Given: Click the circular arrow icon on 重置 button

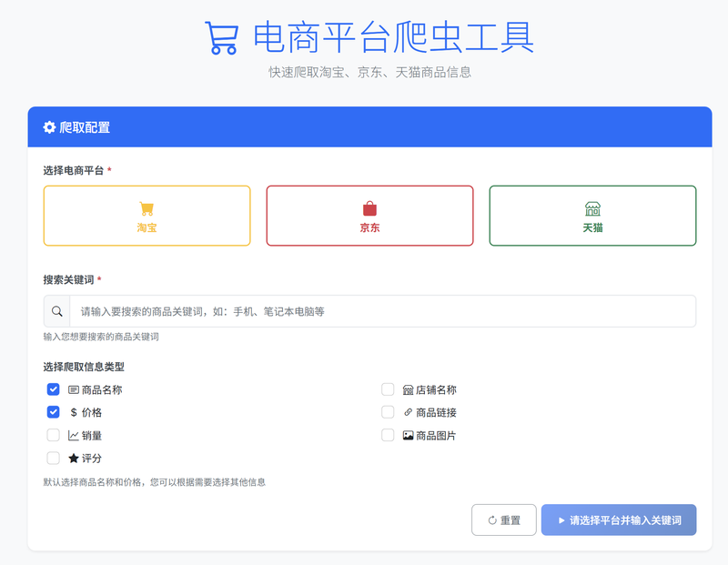Looking at the screenshot, I should coord(492,520).
